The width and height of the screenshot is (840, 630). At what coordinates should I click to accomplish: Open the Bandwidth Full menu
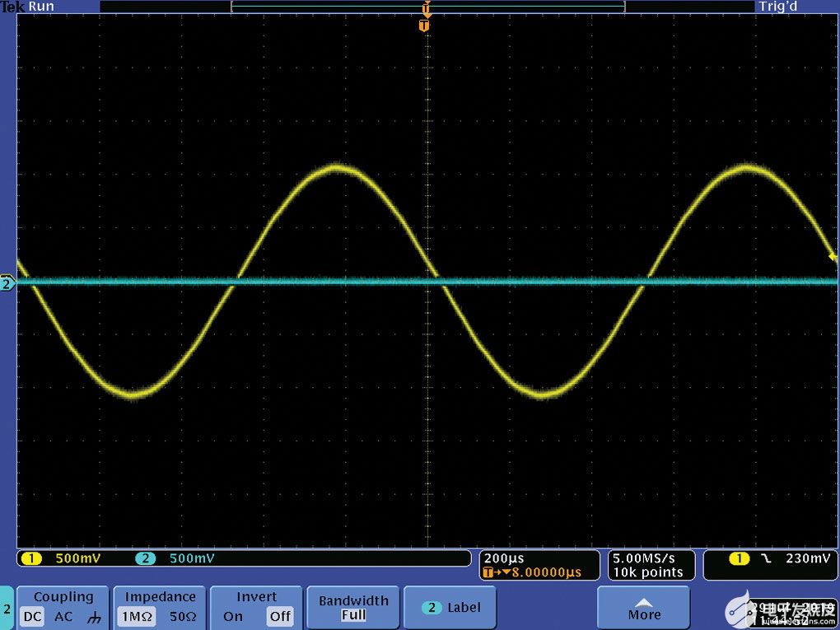[x=353, y=608]
